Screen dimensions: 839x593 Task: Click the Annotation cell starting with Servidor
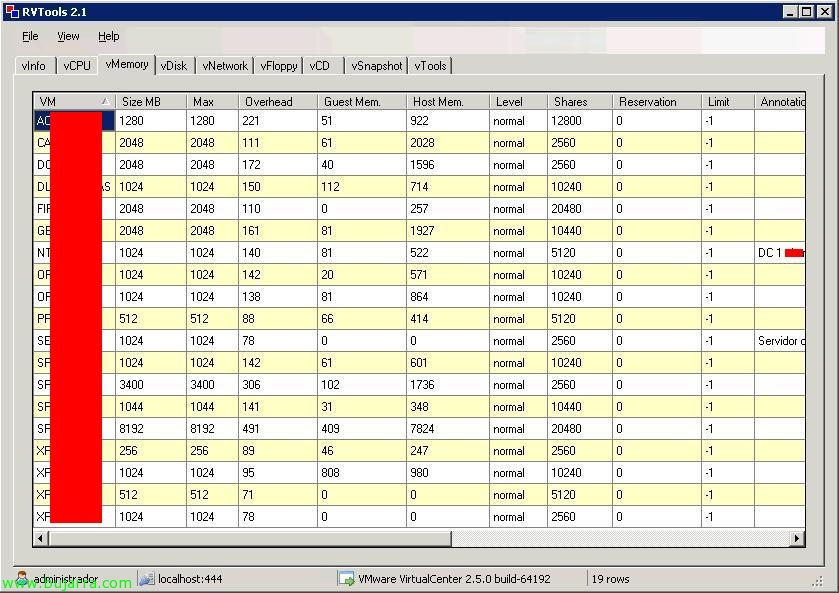point(780,341)
